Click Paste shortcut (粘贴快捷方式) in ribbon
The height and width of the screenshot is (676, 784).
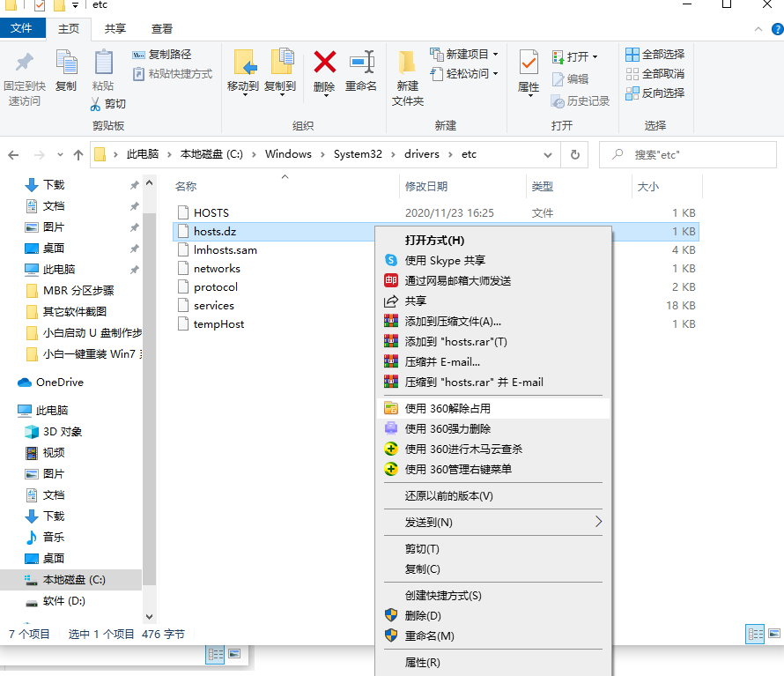pos(173,73)
